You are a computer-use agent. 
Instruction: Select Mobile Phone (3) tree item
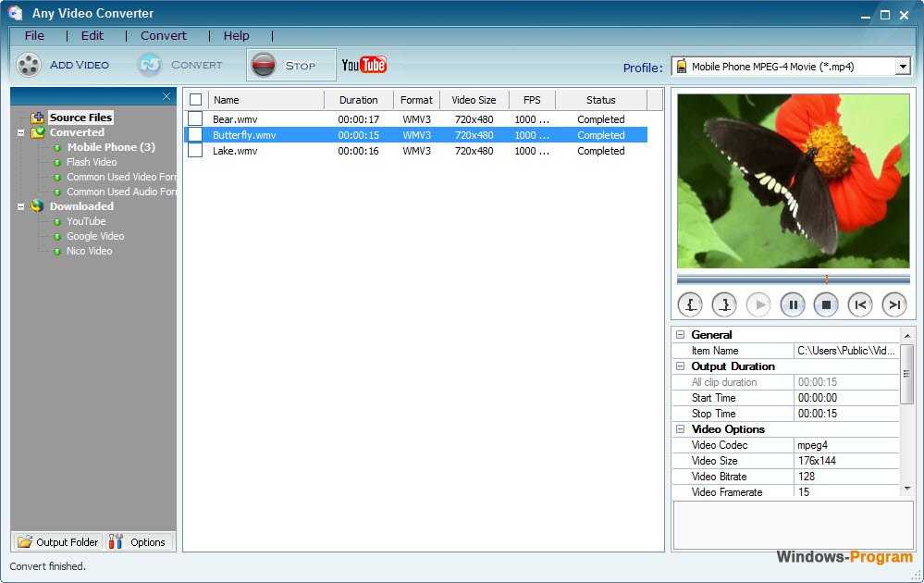pos(111,147)
